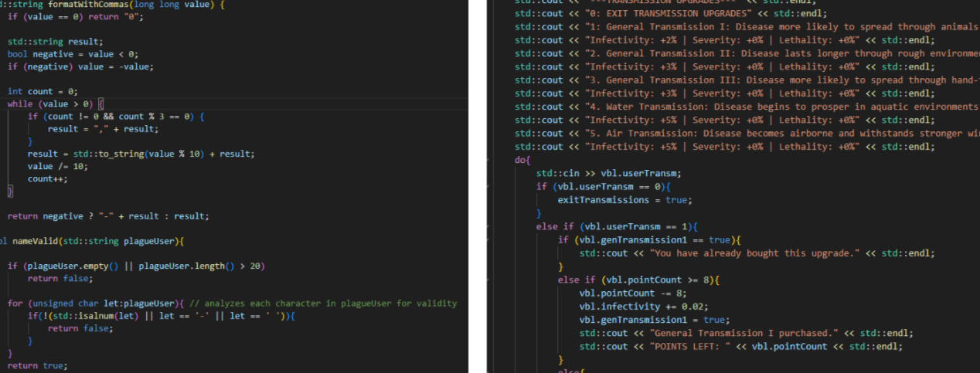Click 'int count = 0;' line
This screenshot has height=373, width=980.
coord(43,91)
